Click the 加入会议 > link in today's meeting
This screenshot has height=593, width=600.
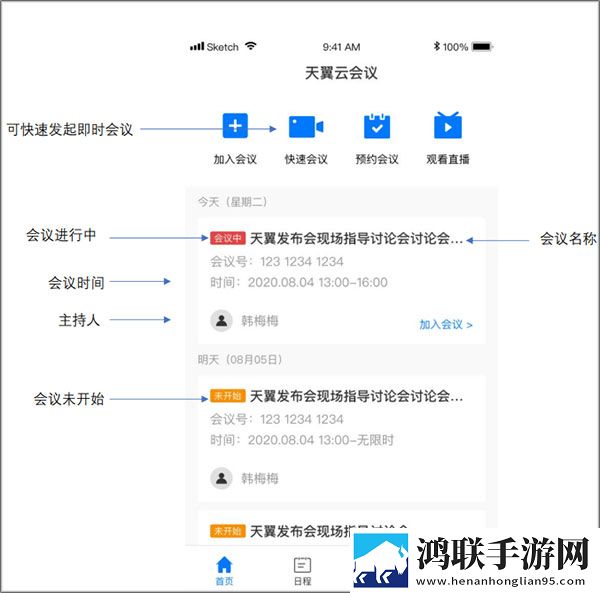pyautogui.click(x=446, y=324)
